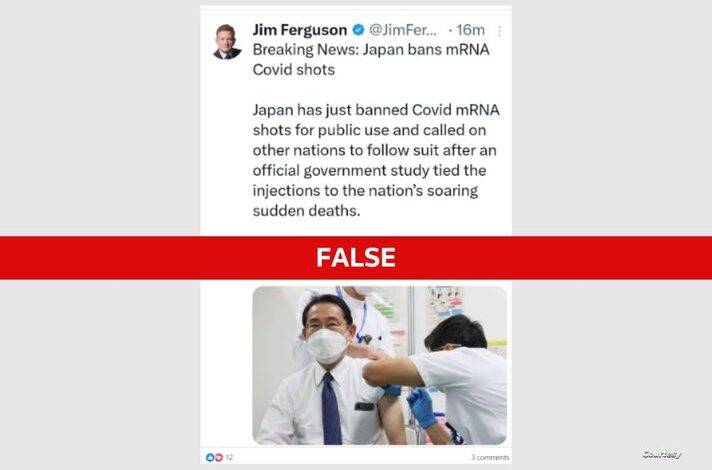View the 3 comments link
This screenshot has height=470, width=712.
coord(490,457)
